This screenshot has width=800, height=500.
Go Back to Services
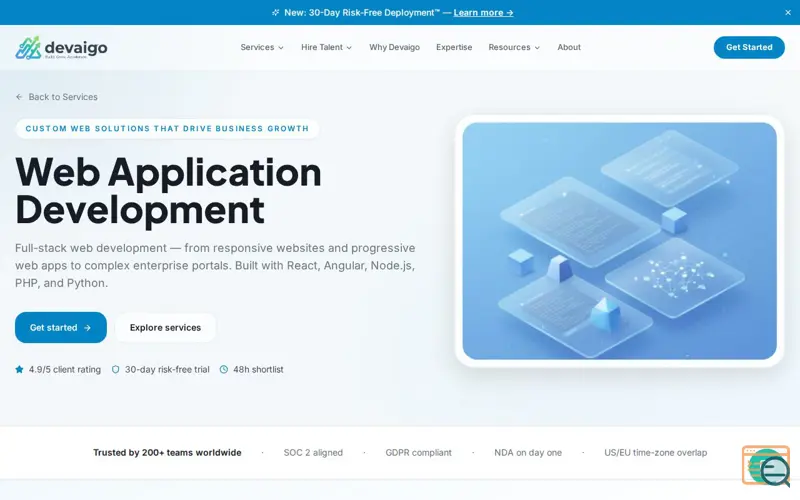(x=57, y=97)
